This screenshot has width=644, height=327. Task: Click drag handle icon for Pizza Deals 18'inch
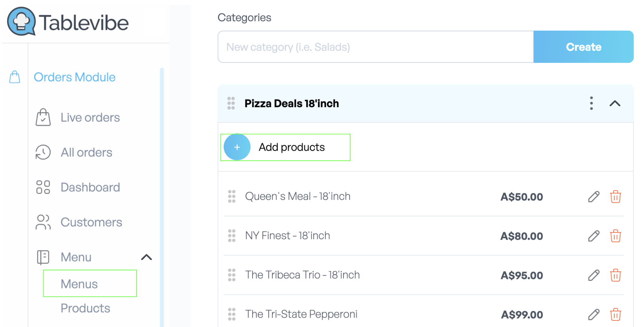click(x=231, y=103)
